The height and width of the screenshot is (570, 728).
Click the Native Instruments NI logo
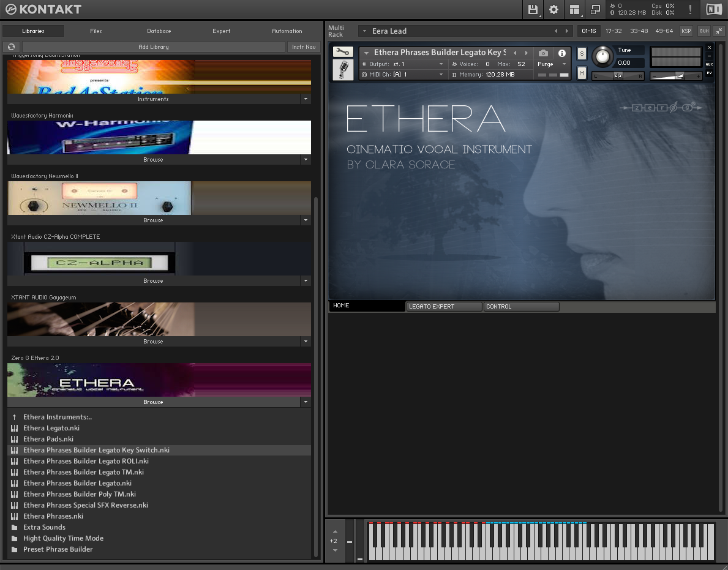(713, 9)
